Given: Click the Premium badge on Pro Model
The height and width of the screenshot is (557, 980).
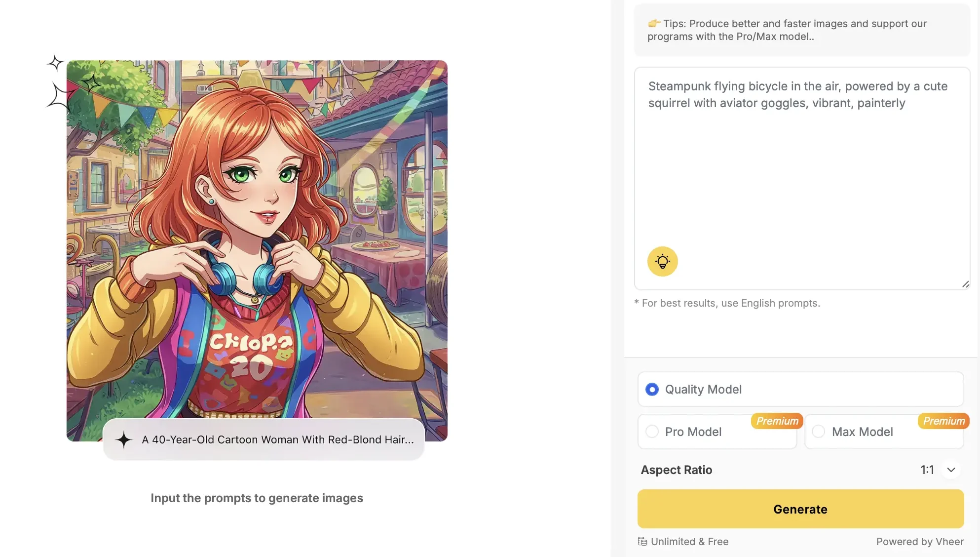Looking at the screenshot, I should tap(777, 421).
